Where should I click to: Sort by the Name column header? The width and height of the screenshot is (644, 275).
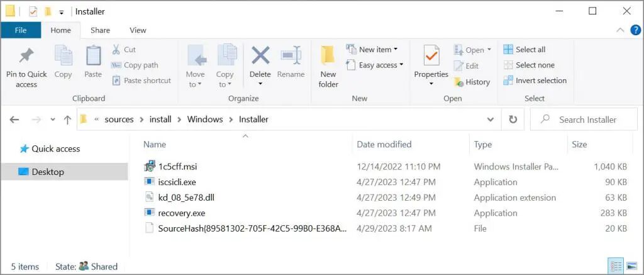[155, 144]
